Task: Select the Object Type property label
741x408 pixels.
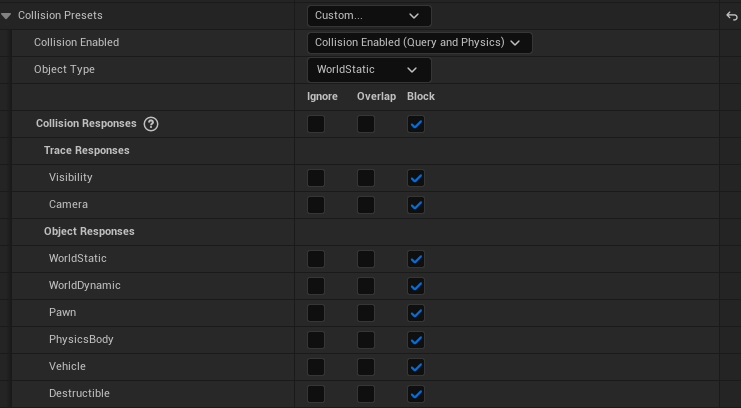Action: (64, 69)
